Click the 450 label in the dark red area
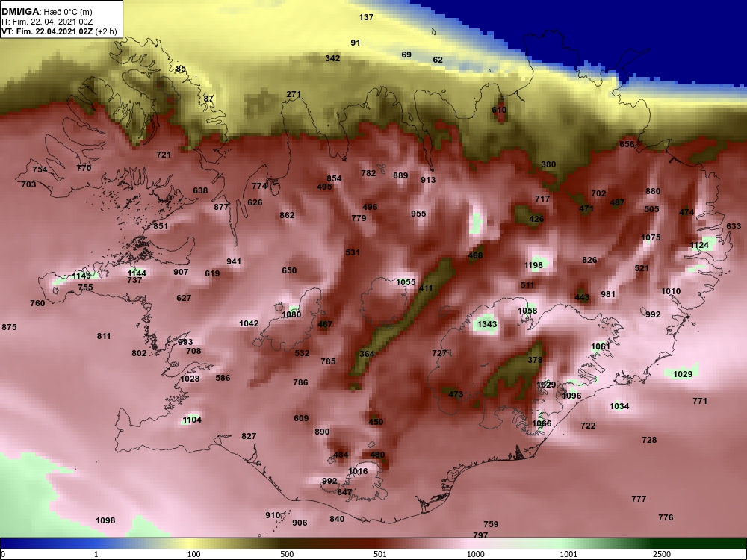747x560 pixels. click(x=376, y=422)
